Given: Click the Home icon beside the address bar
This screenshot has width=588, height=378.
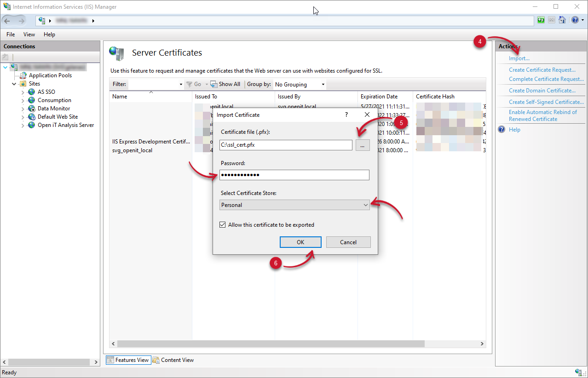Looking at the screenshot, I should pyautogui.click(x=562, y=20).
